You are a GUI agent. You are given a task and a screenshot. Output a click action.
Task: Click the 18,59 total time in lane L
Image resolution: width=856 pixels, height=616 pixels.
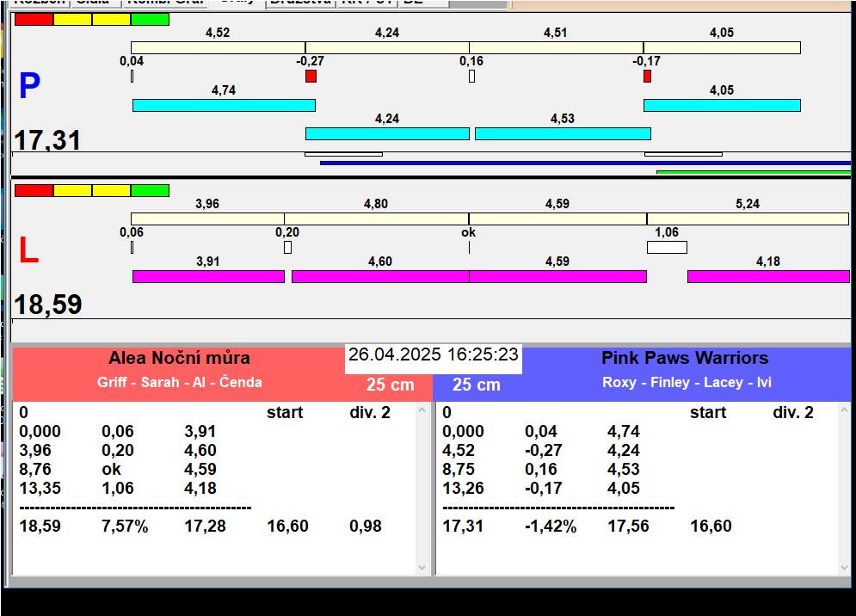coord(48,305)
